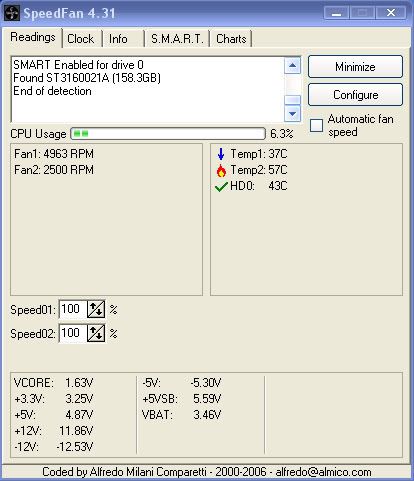Click the Speed01 value field

pos(73,309)
